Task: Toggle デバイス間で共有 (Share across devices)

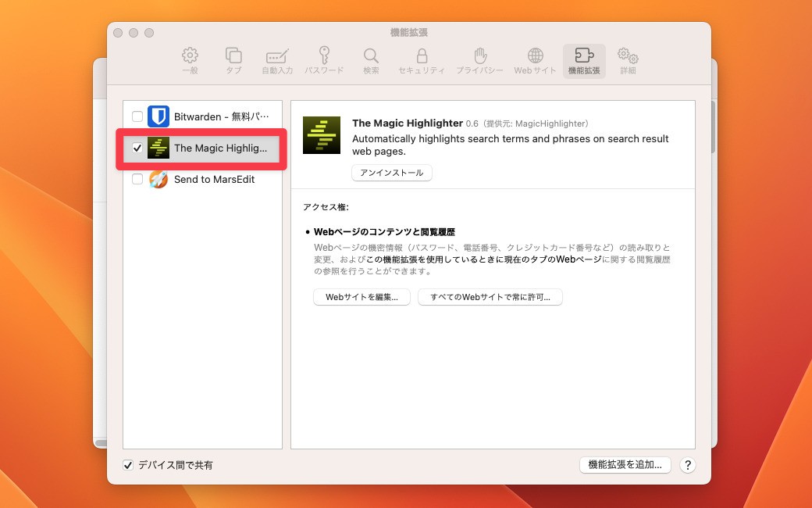Action: point(127,465)
